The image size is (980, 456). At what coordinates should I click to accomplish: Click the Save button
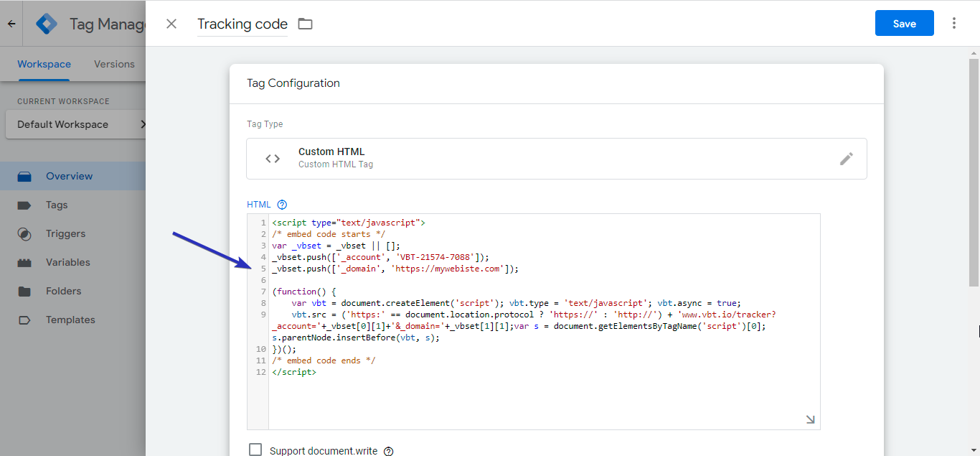[905, 23]
